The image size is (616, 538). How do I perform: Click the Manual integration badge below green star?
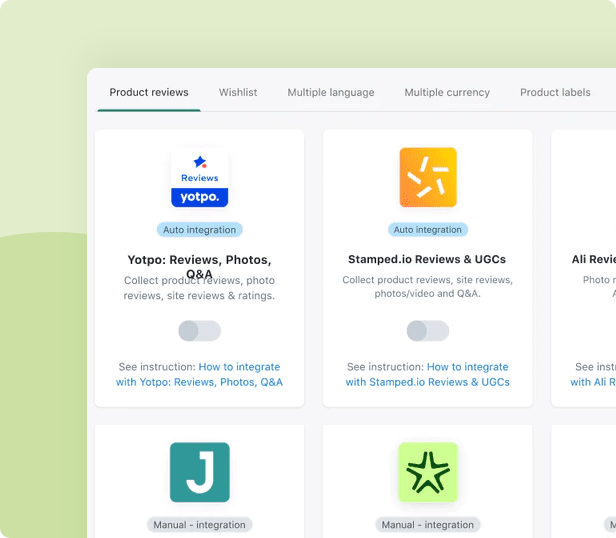pos(428,525)
